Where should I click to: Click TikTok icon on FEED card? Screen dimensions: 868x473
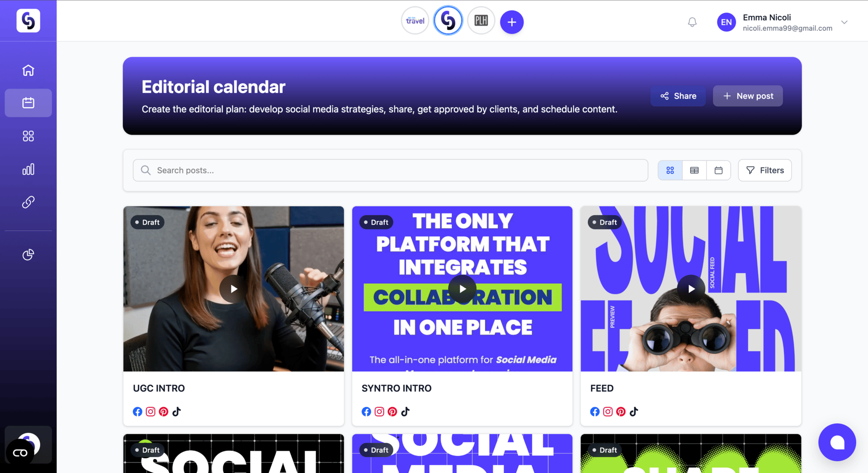point(634,412)
